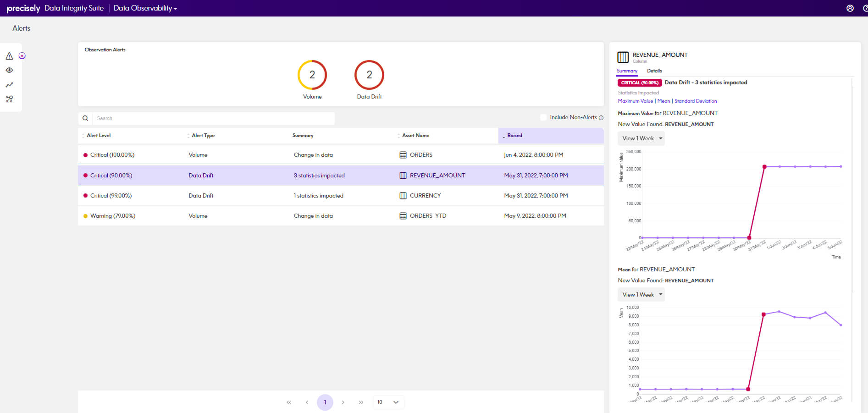The width and height of the screenshot is (868, 413).
Task: Select the Data Drift alerts donut showing 2
Action: [369, 75]
